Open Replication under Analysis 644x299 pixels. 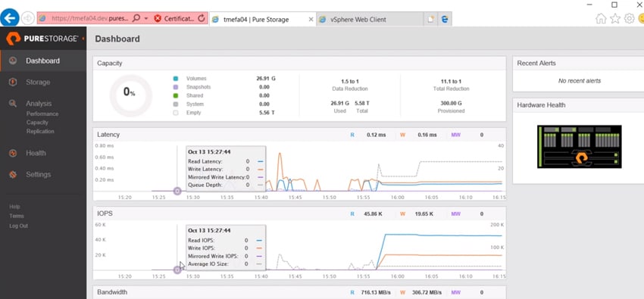(40, 131)
